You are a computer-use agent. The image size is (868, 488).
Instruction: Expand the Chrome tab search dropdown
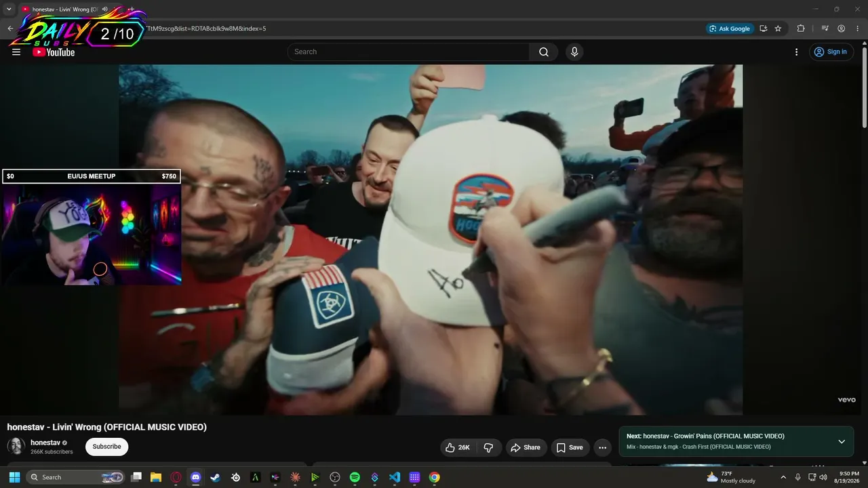pos(9,9)
